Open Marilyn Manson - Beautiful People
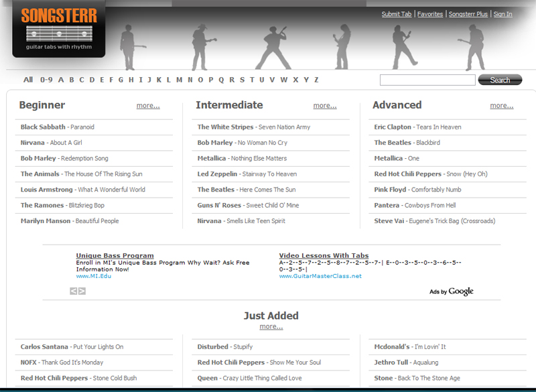Image resolution: width=536 pixels, height=392 pixels. click(x=70, y=221)
